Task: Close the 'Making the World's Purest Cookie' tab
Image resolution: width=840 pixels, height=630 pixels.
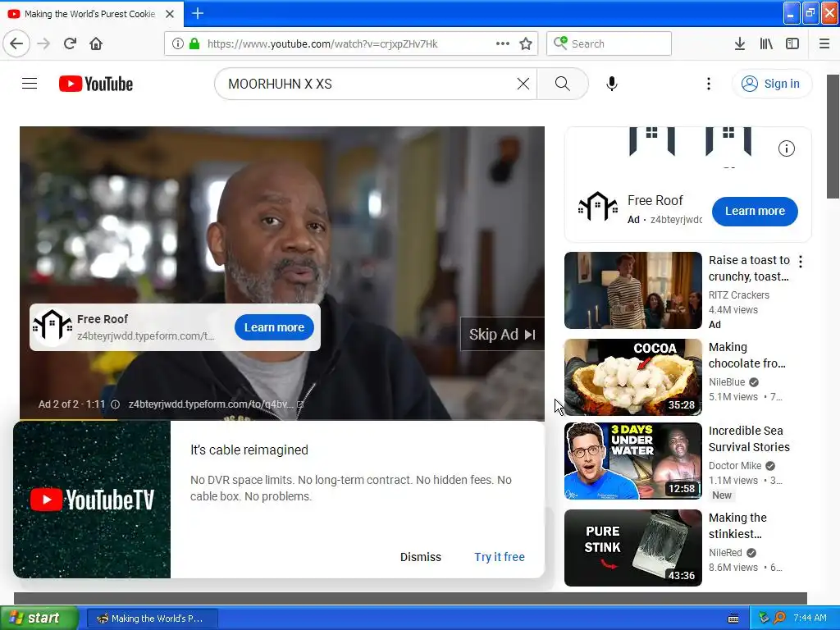Action: coord(170,14)
